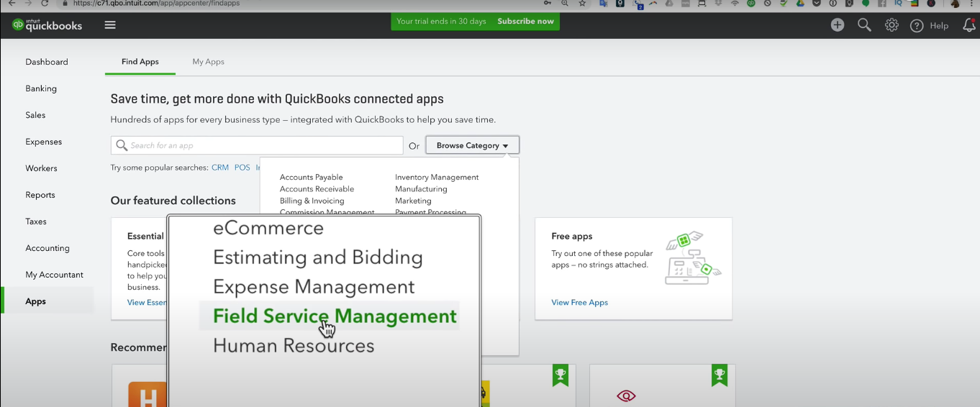
Task: Open Banking in the left sidebar
Action: coord(41,88)
